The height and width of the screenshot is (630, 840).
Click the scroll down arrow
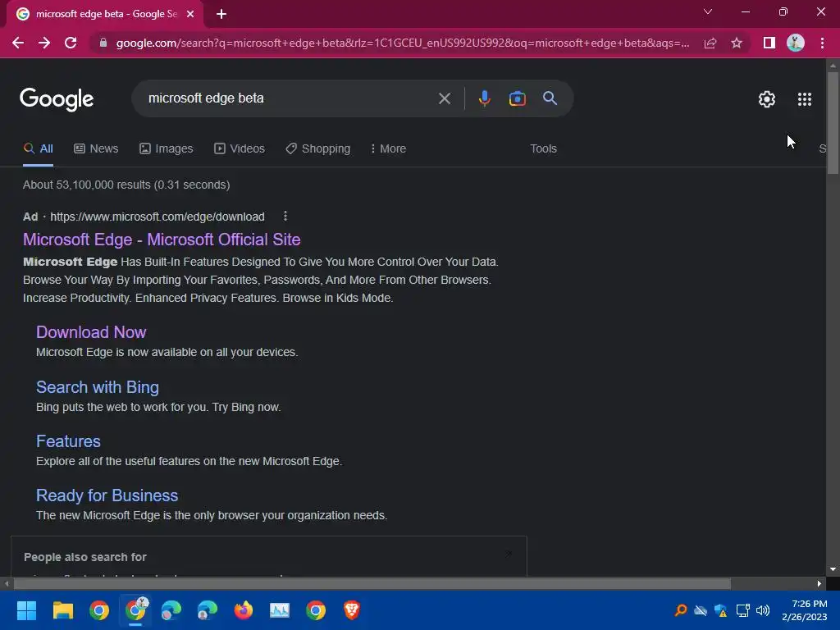point(833,569)
